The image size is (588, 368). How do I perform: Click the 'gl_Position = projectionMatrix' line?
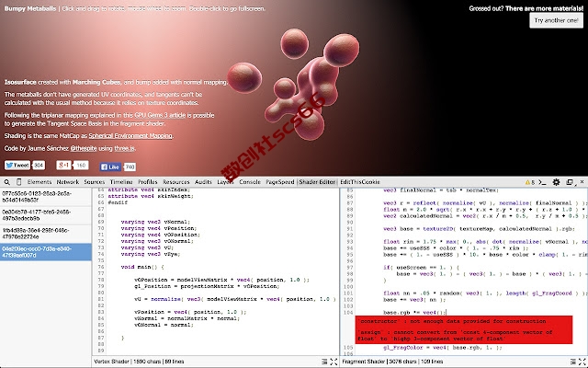[207, 286]
